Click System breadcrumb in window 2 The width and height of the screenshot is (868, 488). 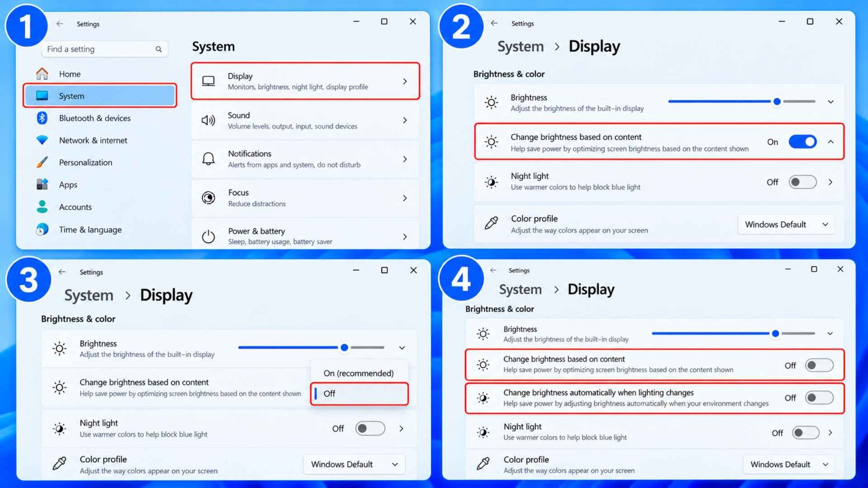click(521, 47)
